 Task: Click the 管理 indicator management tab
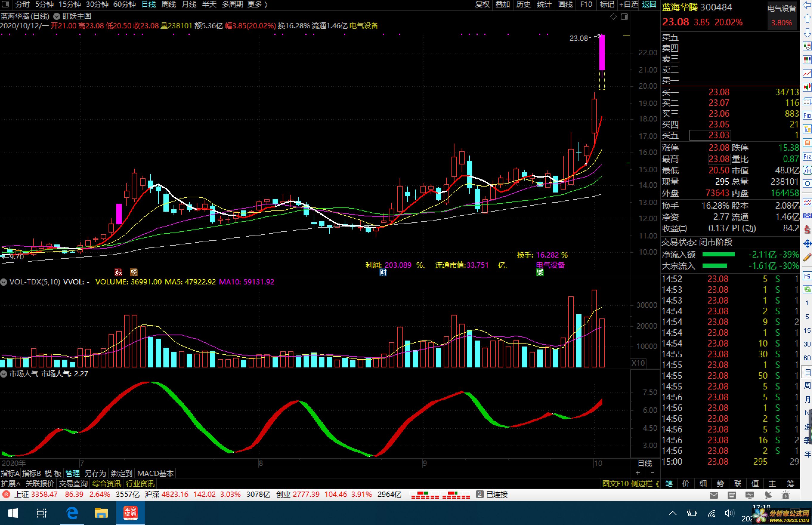[x=72, y=473]
